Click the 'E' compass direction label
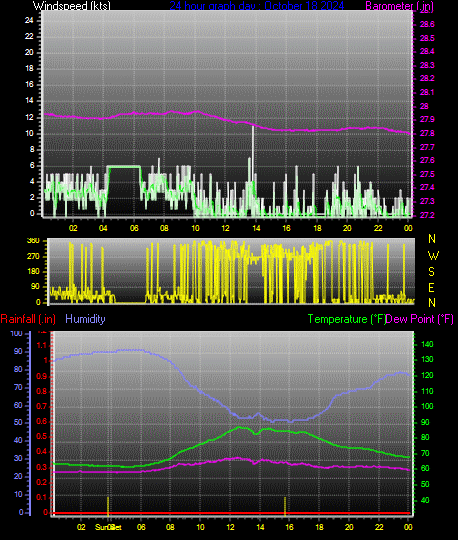Screen dimensions: 458x540 pos(431,288)
